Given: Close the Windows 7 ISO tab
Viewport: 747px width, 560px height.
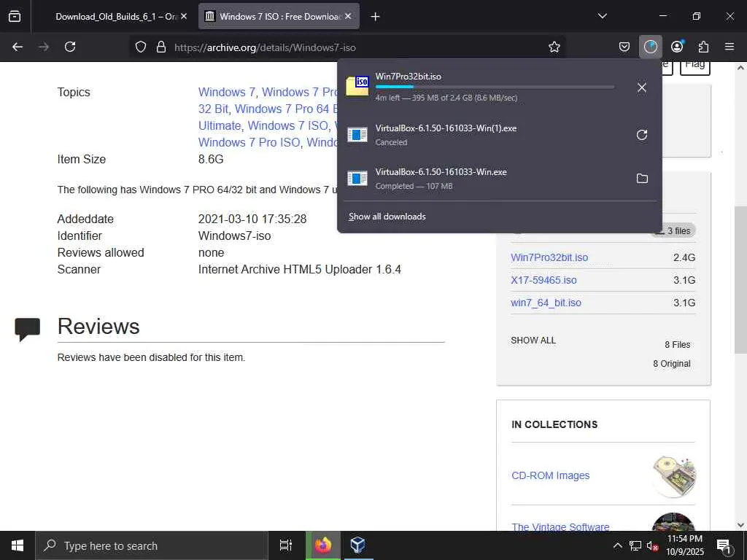Looking at the screenshot, I should click(x=348, y=16).
